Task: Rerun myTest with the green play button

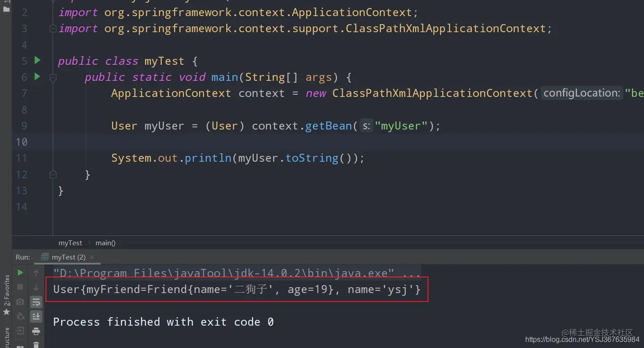Action: click(x=20, y=273)
